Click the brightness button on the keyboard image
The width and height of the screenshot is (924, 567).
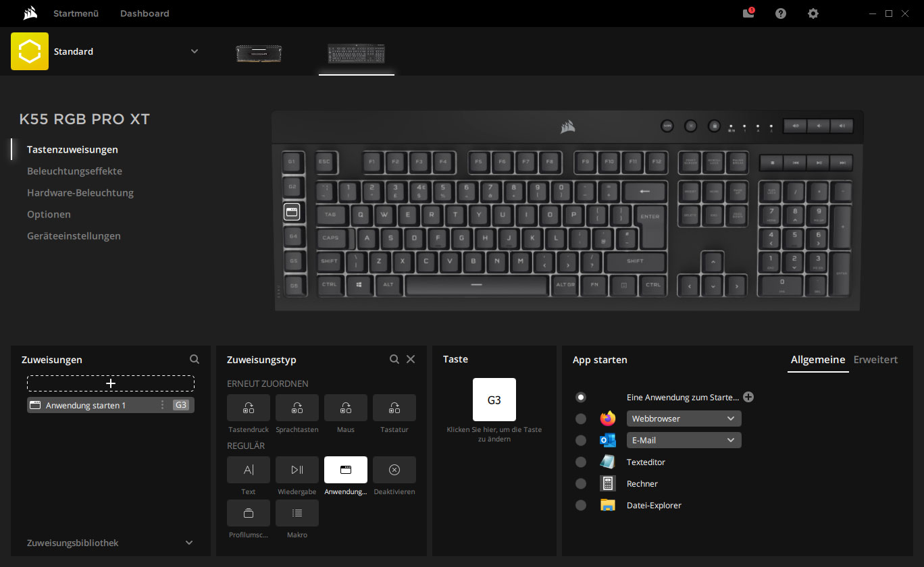pyautogui.click(x=690, y=126)
